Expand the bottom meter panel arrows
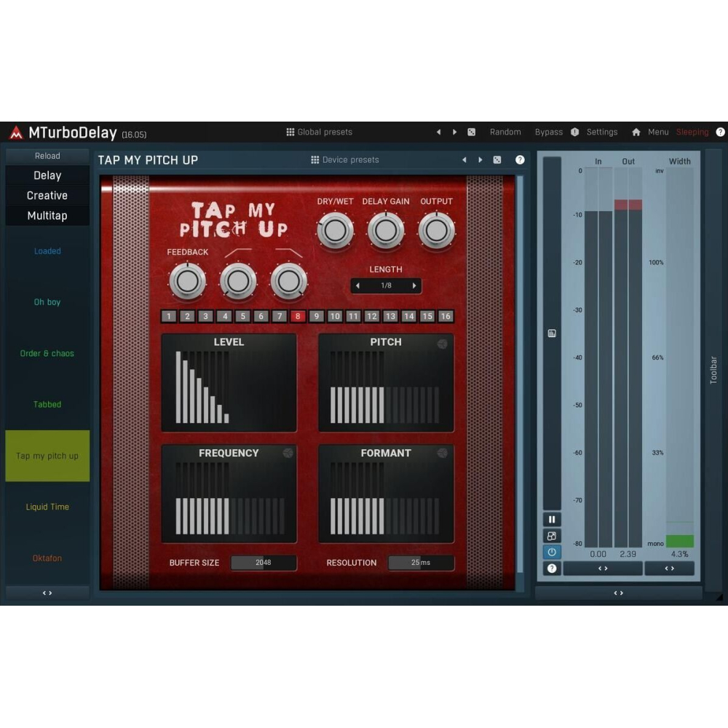 pos(618,593)
